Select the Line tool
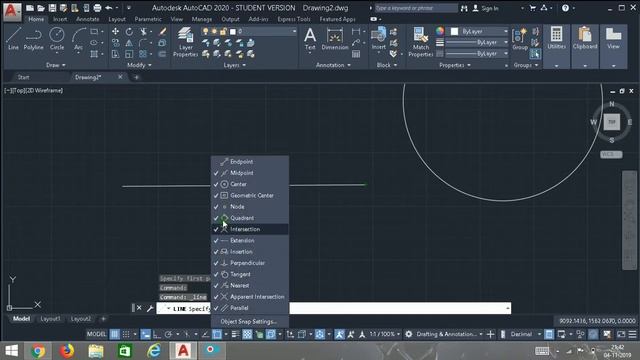The width and height of the screenshot is (640, 360). pyautogui.click(x=13, y=39)
